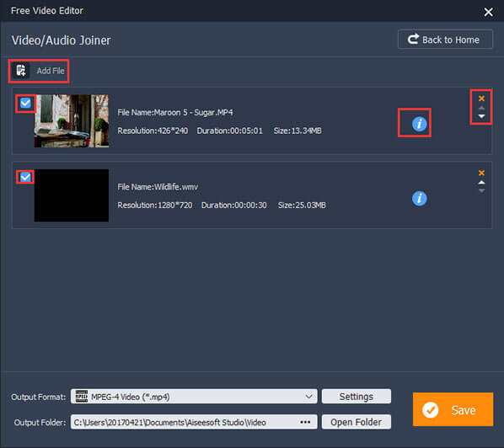Expand the Output Format dropdown arrow

(308, 397)
